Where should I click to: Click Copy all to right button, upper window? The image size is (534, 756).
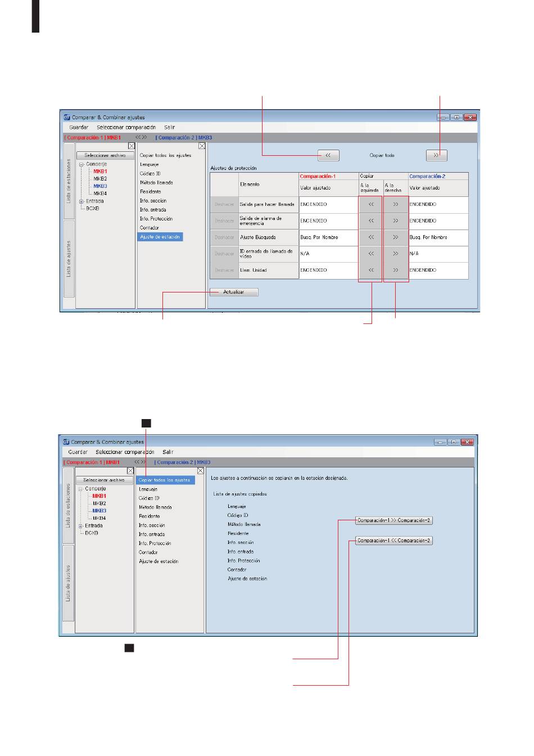(437, 155)
